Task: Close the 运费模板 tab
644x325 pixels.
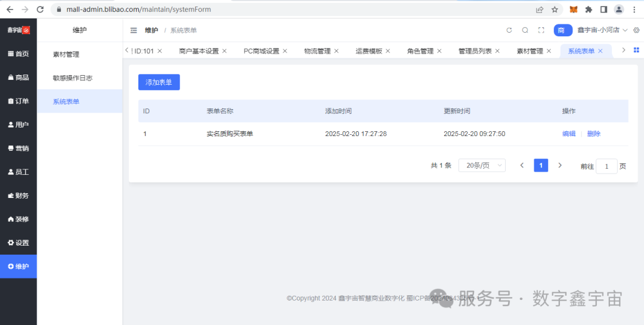Action: [388, 51]
